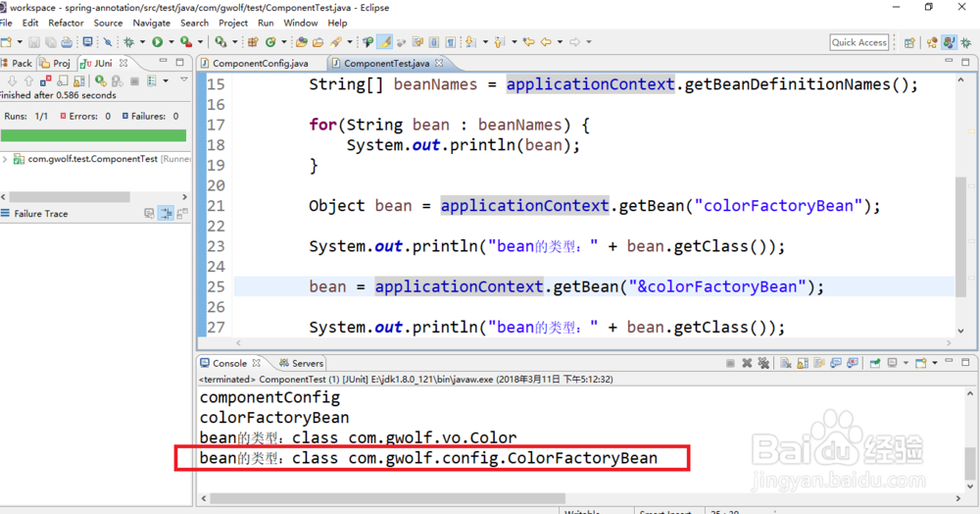
Task: Click the Open Task folder icon
Action: (x=318, y=42)
